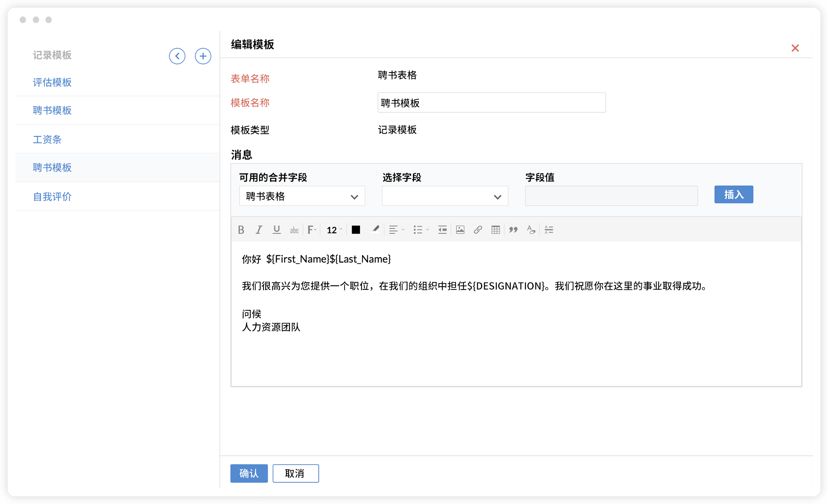The height and width of the screenshot is (504, 828).
Task: Click the highlight color marker icon
Action: (375, 230)
